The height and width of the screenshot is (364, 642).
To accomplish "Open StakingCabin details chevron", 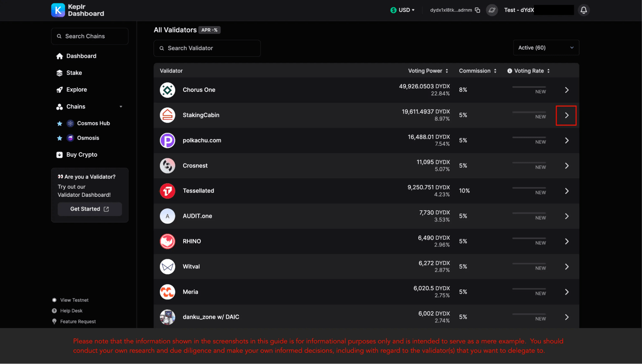I will 566,115.
